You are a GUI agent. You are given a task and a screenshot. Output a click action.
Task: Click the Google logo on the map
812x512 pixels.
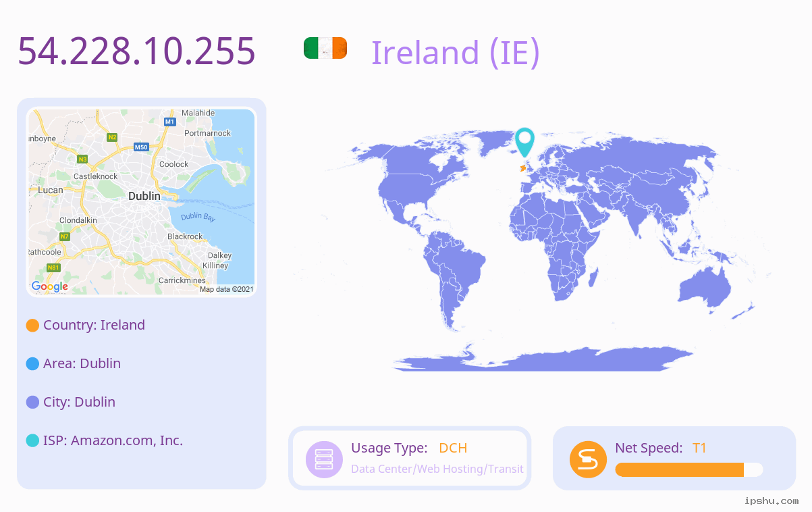pyautogui.click(x=50, y=286)
